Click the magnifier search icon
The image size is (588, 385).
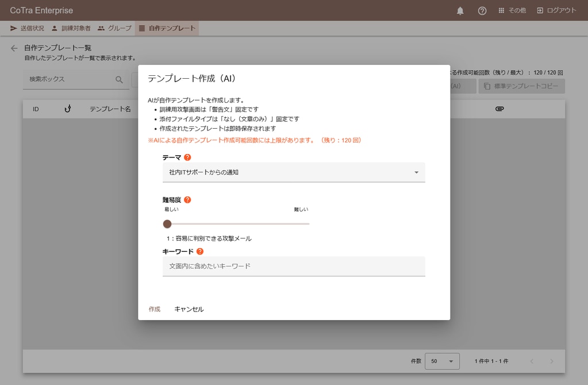coord(119,79)
